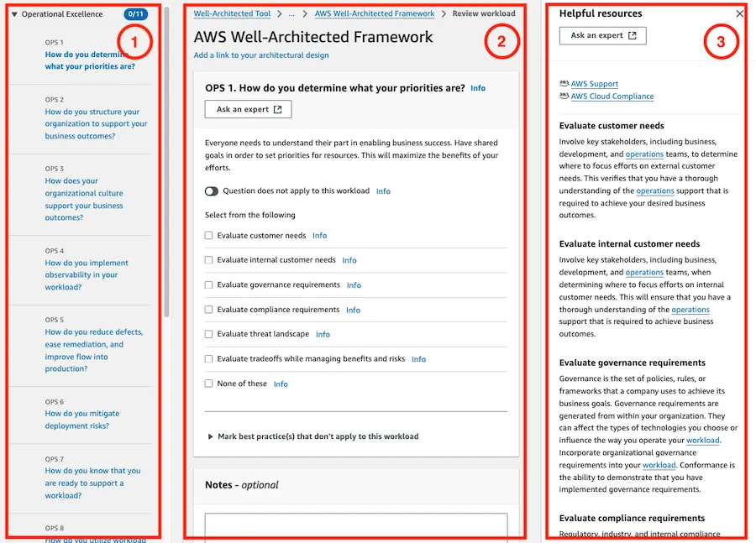Open Info beside Evaluate threat landscape

point(323,334)
